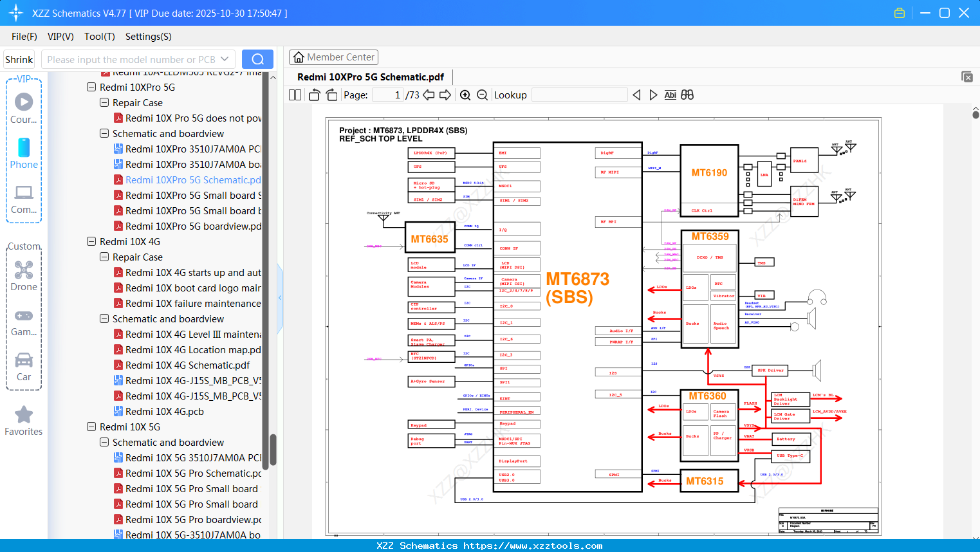Open the Tool(T) menu
Screen dimensions: 980x552
pos(99,37)
